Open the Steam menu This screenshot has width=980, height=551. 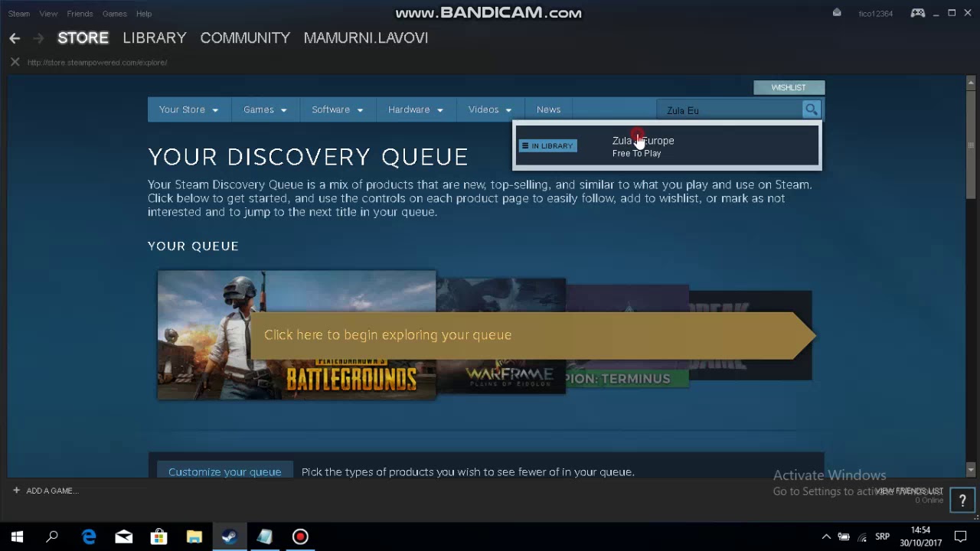click(x=19, y=14)
